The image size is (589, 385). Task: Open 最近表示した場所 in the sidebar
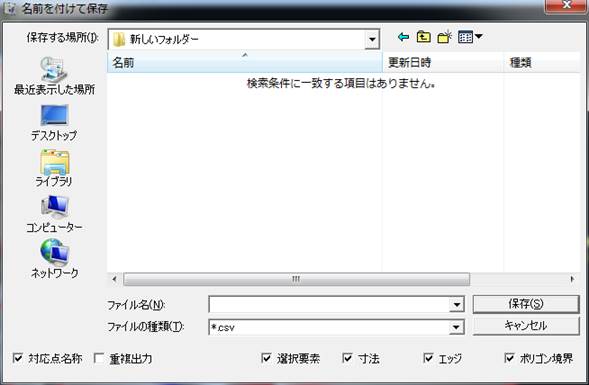click(x=54, y=76)
